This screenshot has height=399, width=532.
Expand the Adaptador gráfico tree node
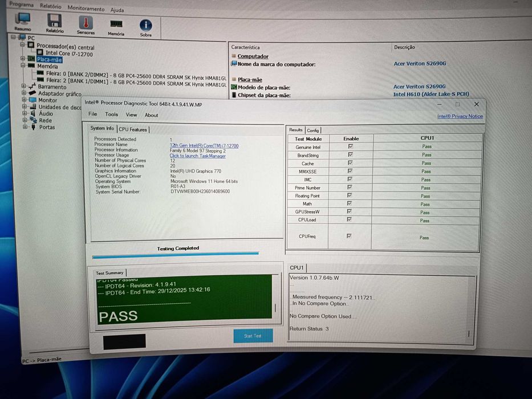(24, 92)
